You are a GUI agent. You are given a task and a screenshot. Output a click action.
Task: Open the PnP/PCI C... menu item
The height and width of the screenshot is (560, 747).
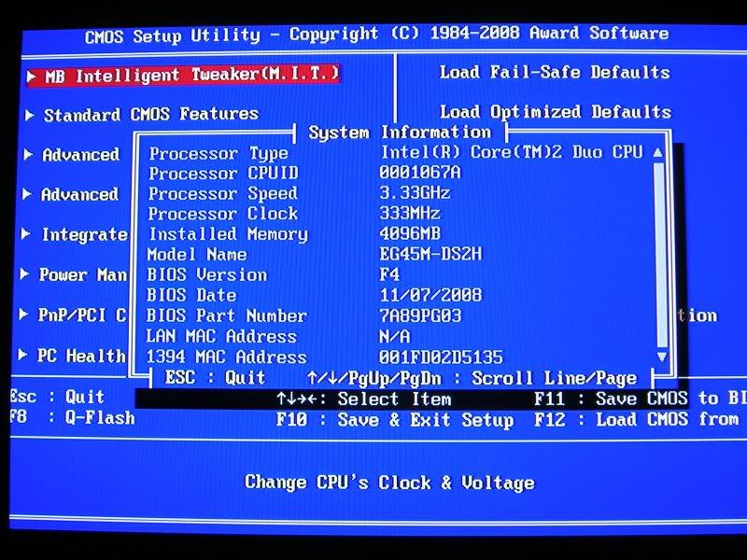point(81,315)
